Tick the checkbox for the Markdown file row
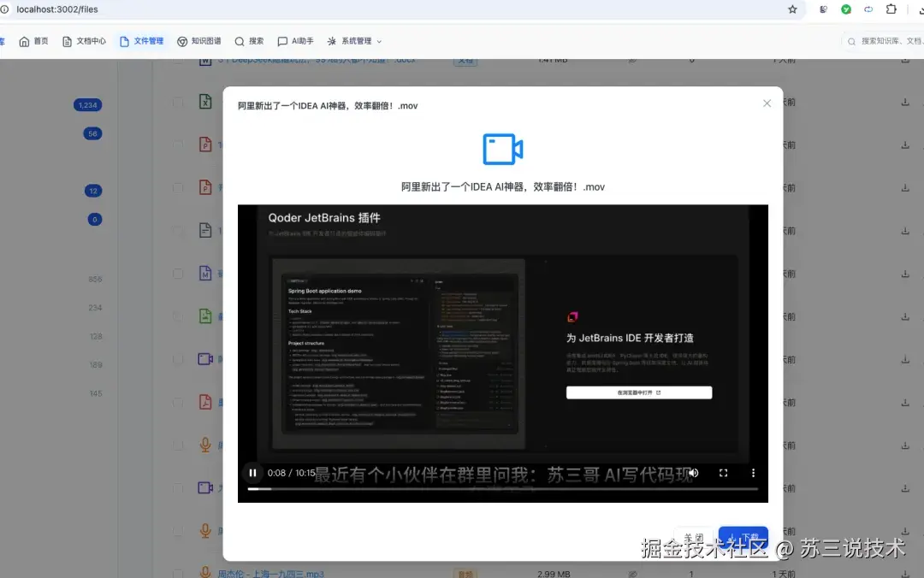Image resolution: width=924 pixels, height=578 pixels. coord(178,274)
